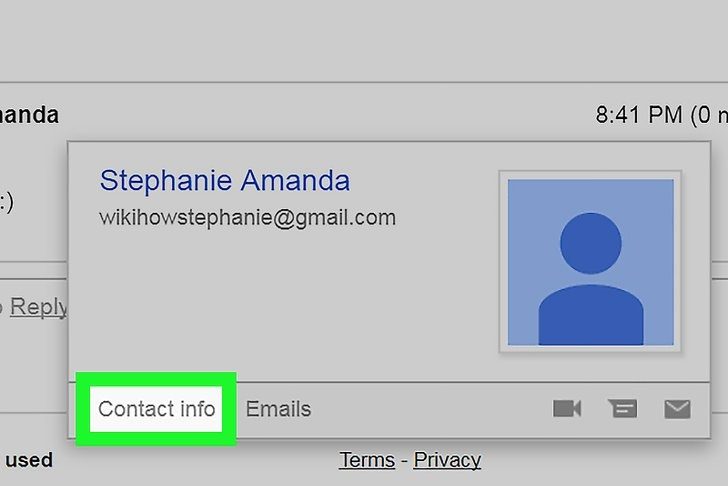Click the gray area above the message
728x486 pixels.
coord(364,41)
